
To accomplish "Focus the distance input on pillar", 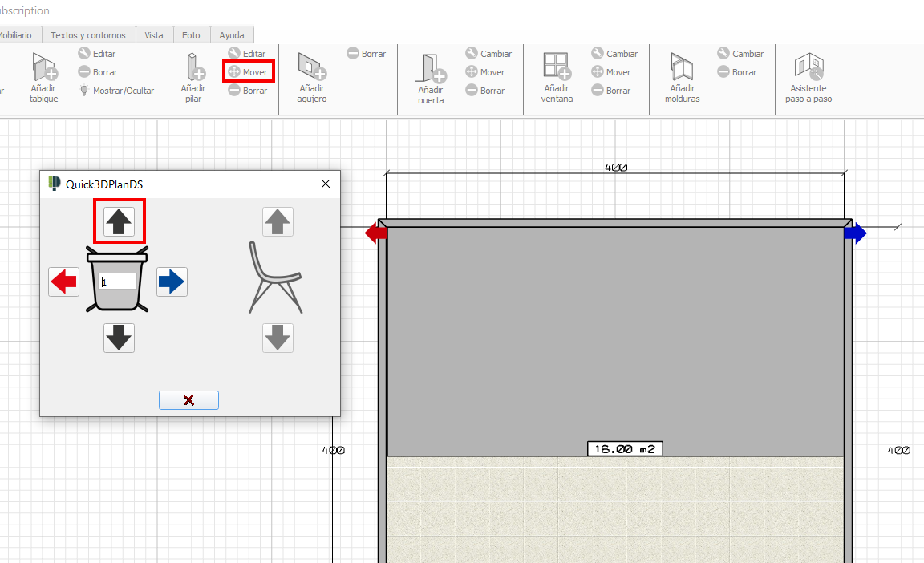I will (x=118, y=281).
